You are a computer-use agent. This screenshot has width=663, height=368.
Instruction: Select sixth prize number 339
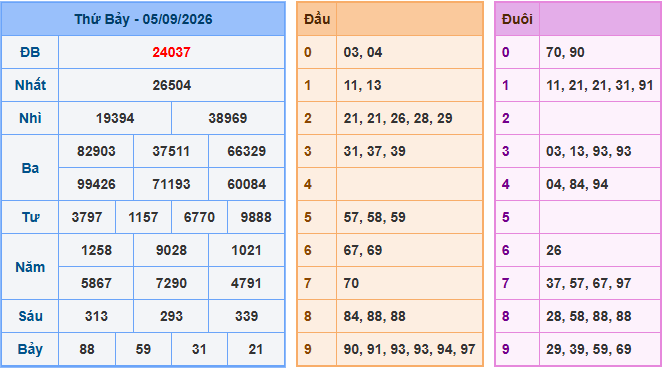pos(247,316)
